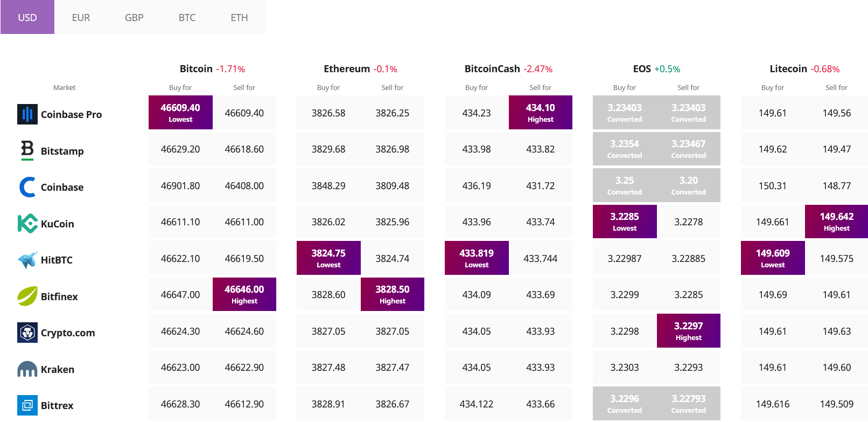Screen dimensions: 868x422
Task: Click Bittrex Litecoin sell price 149.509
Action: click(x=837, y=404)
